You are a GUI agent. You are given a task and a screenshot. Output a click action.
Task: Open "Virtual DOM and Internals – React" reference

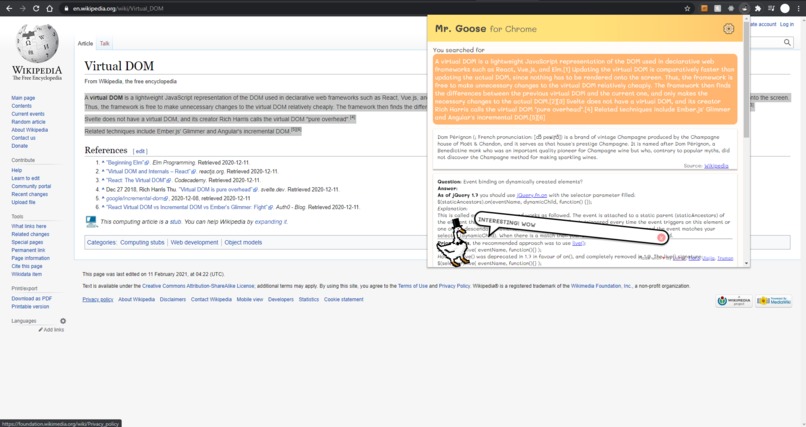pos(151,171)
